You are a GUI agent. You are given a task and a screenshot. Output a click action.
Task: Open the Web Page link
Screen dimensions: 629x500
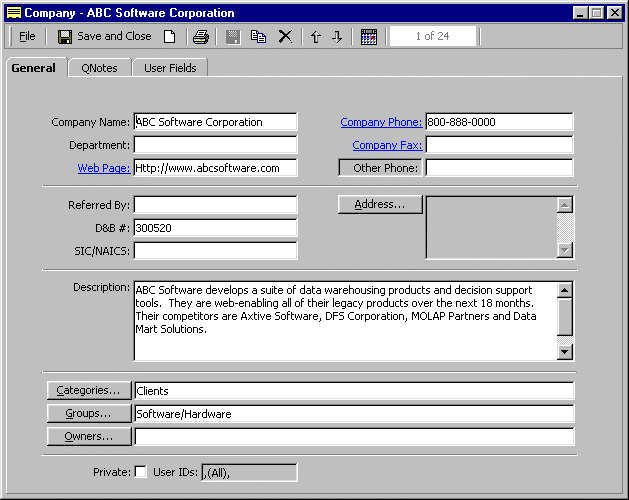tap(104, 168)
